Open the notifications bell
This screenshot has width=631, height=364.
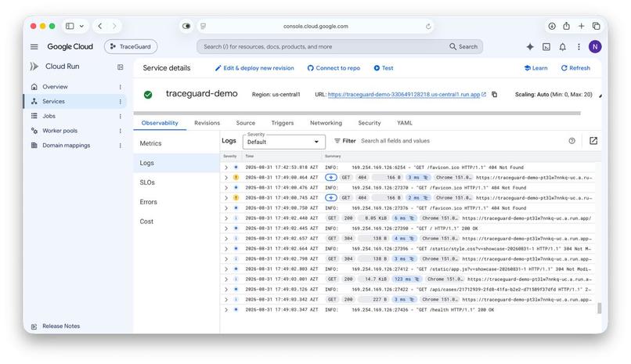[563, 47]
